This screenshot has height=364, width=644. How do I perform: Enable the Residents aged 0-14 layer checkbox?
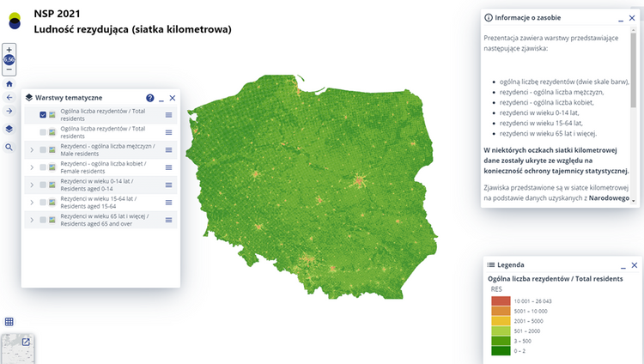[43, 185]
